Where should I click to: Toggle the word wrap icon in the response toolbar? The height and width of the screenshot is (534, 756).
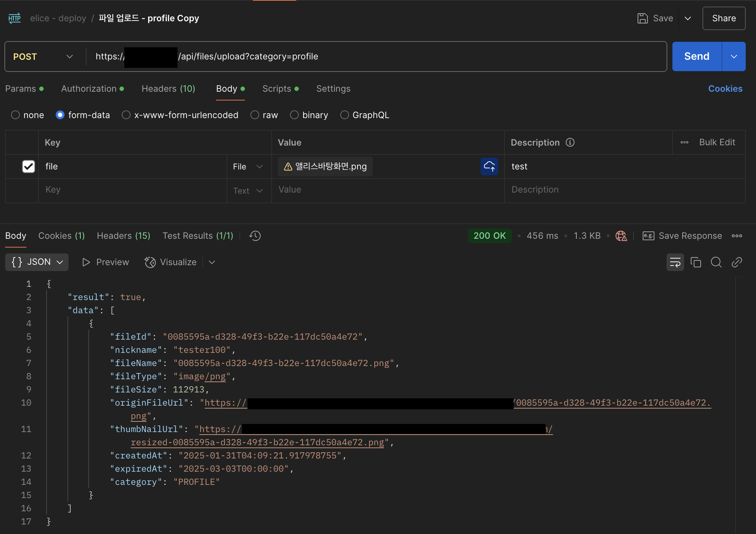coord(675,262)
